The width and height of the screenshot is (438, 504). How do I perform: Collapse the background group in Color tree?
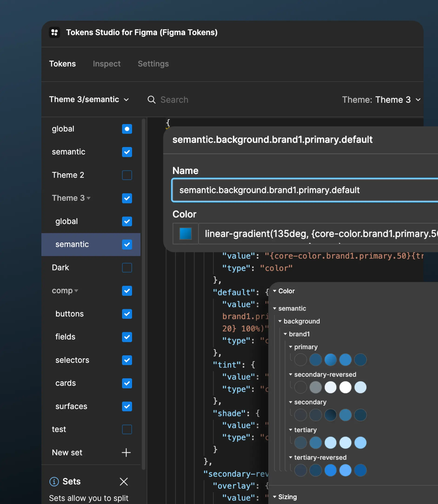point(280,321)
